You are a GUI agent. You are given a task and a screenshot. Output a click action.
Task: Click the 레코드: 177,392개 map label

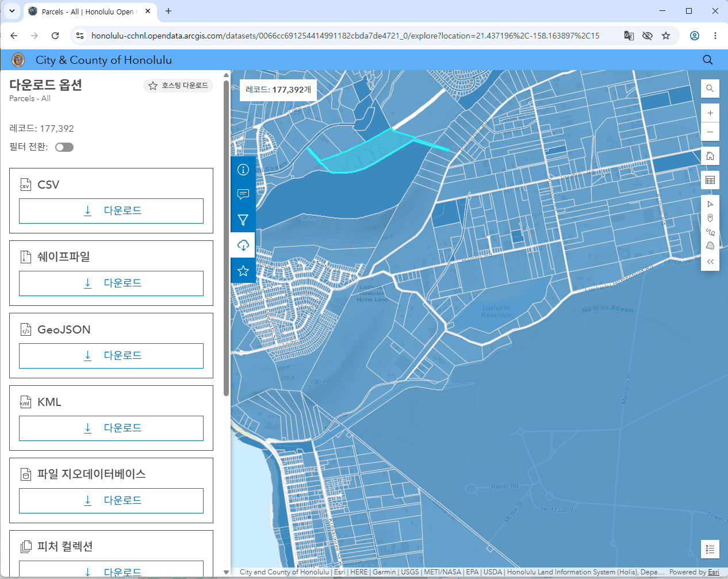click(278, 90)
